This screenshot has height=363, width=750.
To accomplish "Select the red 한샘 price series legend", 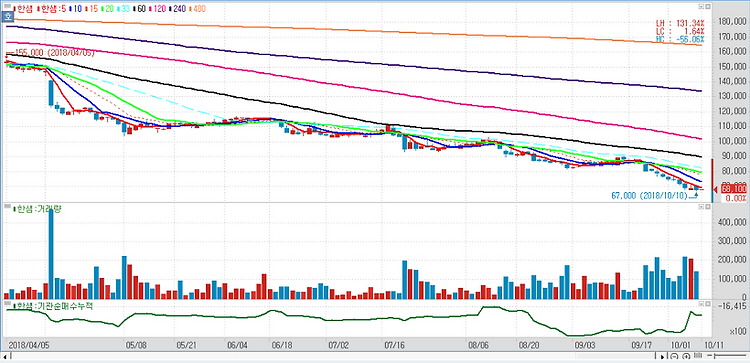I will click(23, 9).
